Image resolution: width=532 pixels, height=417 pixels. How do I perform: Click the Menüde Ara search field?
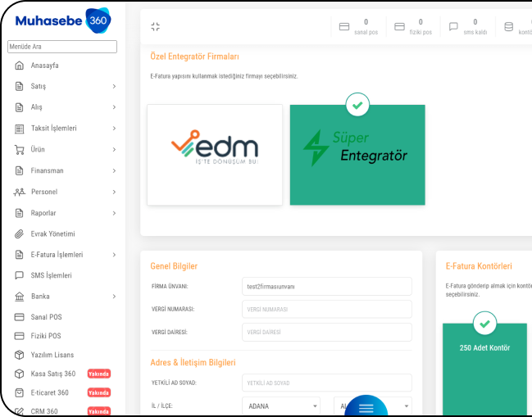point(62,47)
